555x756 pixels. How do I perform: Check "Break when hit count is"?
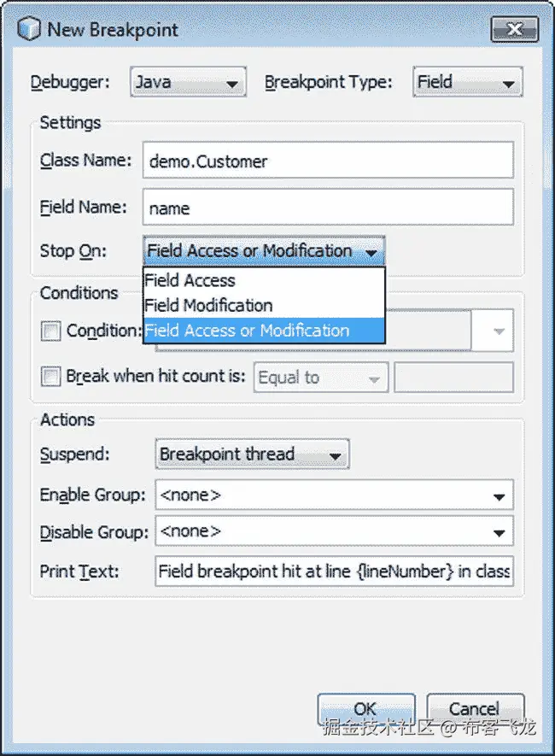(50, 377)
